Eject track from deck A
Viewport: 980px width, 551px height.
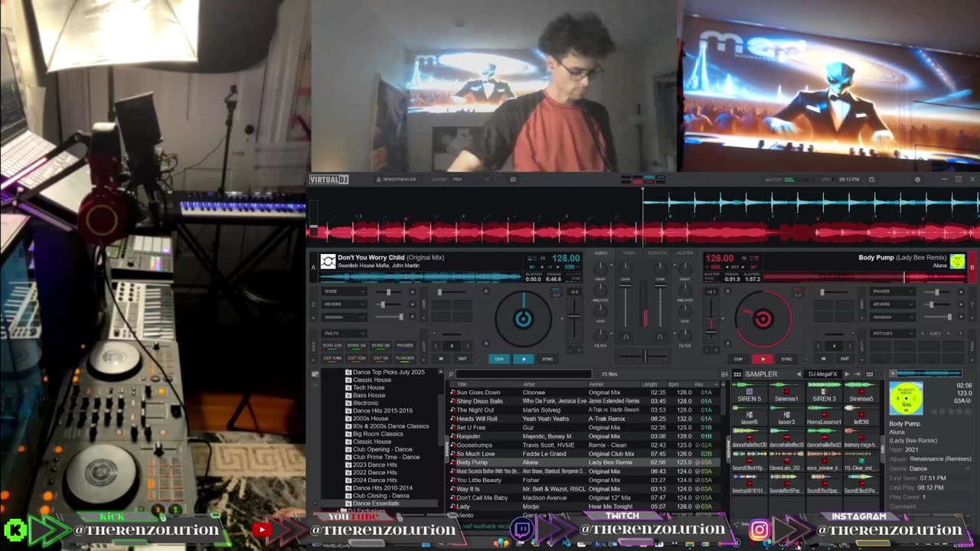pyautogui.click(x=485, y=291)
